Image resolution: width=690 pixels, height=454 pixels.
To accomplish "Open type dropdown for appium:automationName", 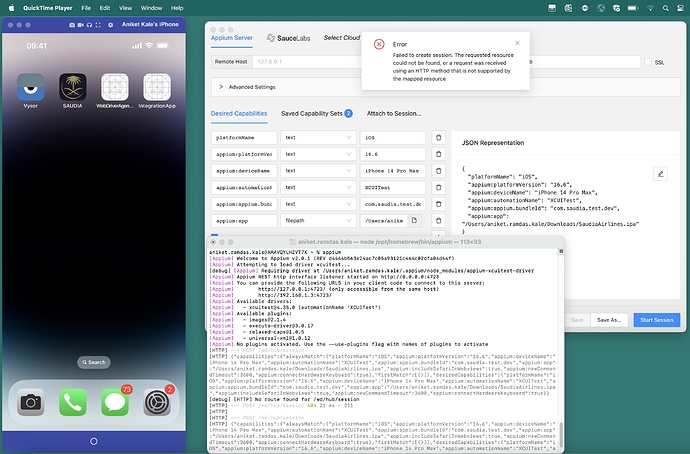I will point(318,187).
